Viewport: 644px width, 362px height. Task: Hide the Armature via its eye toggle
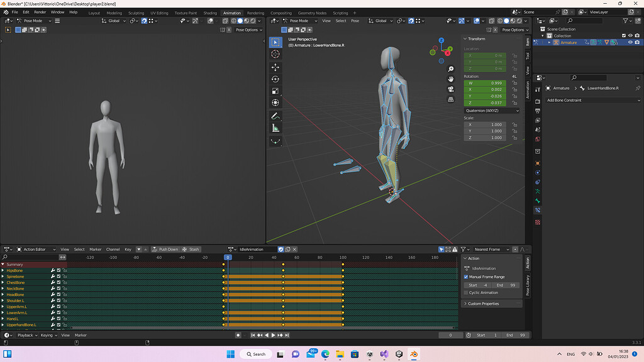coord(631,42)
